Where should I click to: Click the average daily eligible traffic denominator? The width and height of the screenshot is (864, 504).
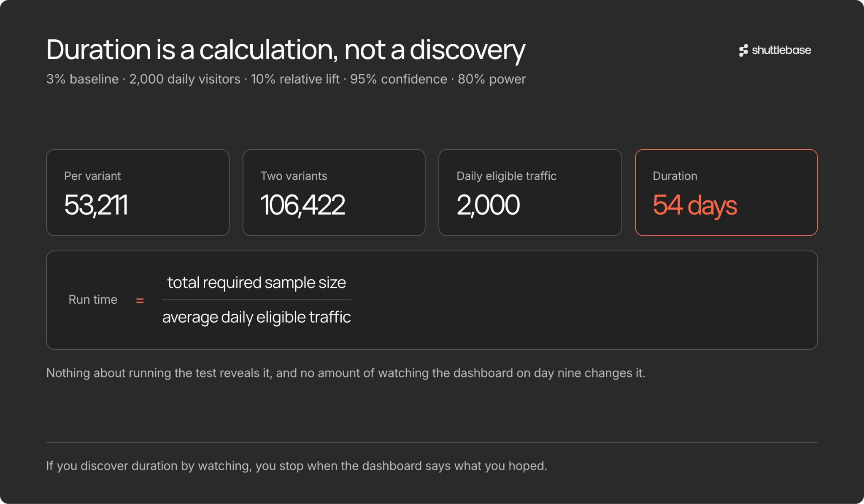tap(256, 317)
